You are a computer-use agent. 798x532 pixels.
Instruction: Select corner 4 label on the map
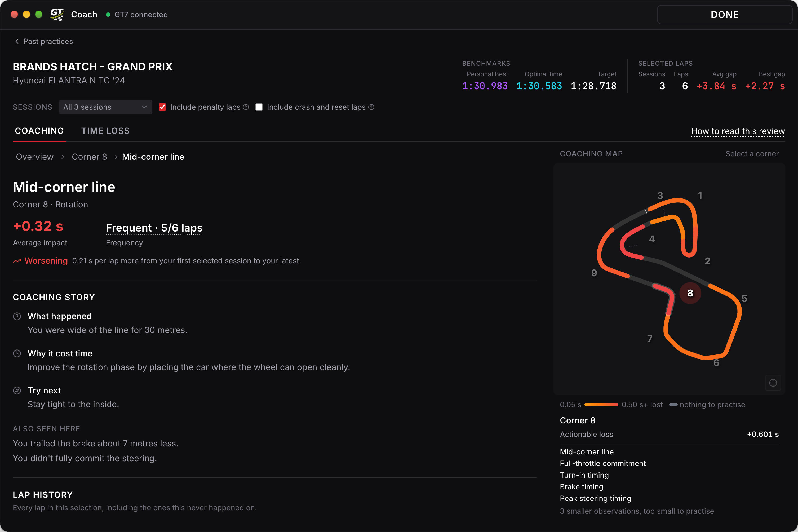coord(652,239)
